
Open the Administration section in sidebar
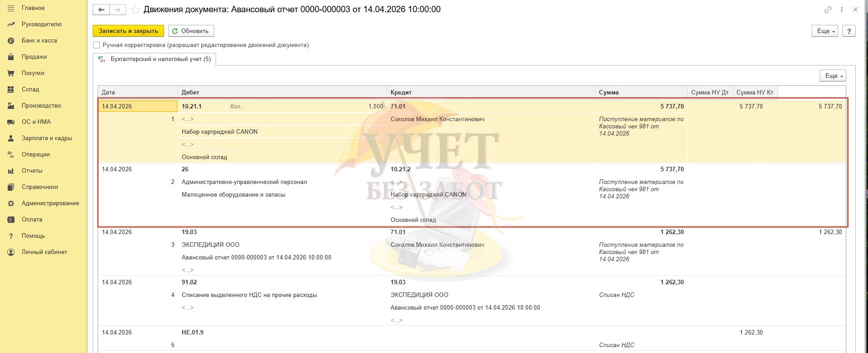50,203
